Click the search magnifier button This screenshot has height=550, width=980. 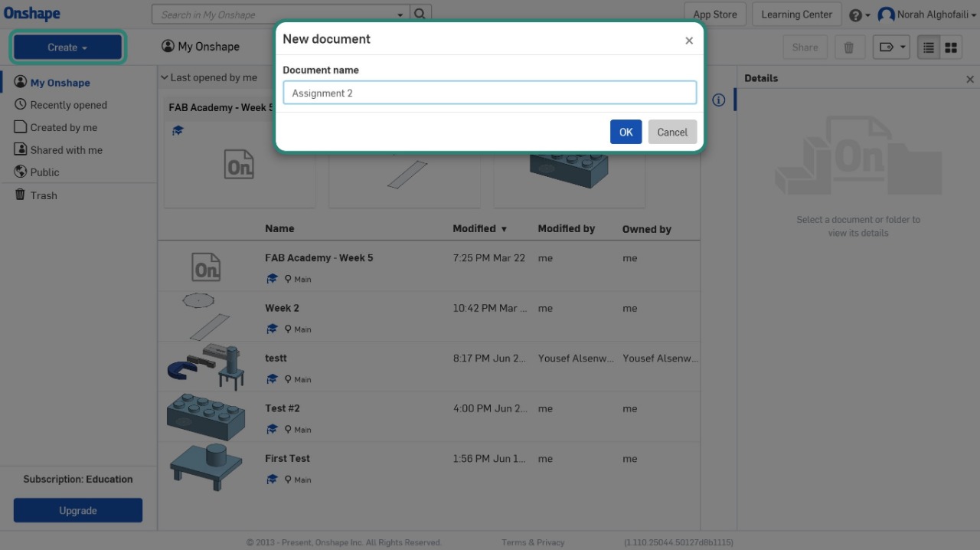pos(420,14)
